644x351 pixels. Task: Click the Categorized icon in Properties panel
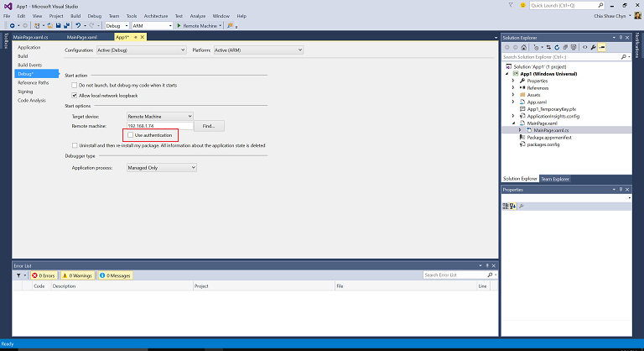[x=505, y=207]
